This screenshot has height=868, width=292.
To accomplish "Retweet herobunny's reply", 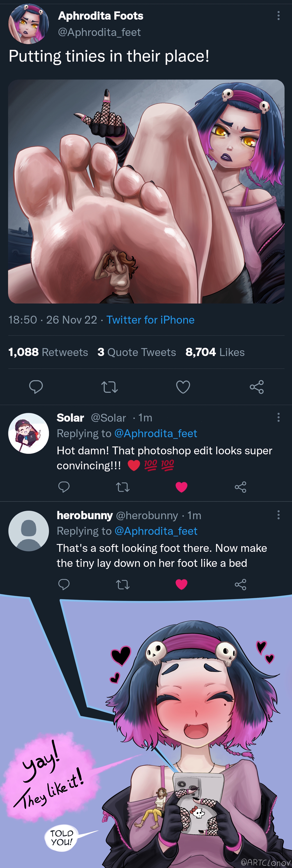I will pos(123,584).
